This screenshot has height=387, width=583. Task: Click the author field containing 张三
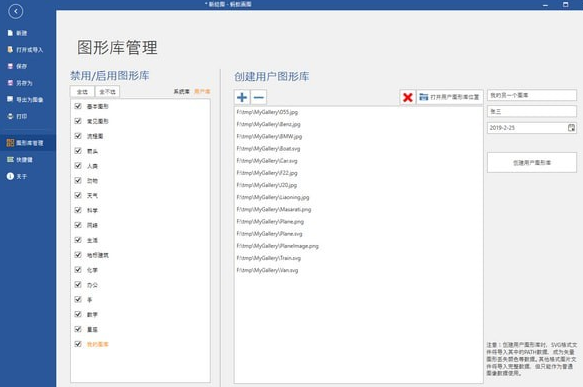tap(532, 111)
